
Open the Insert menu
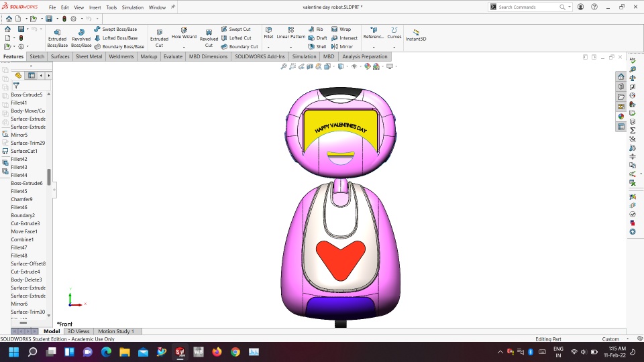point(95,7)
